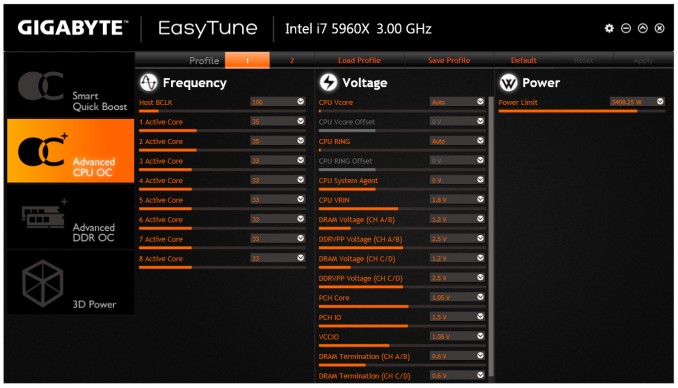Open the Advanced DDR OC memory icon
Viewport: 678px width, 388px height.
pos(45,215)
